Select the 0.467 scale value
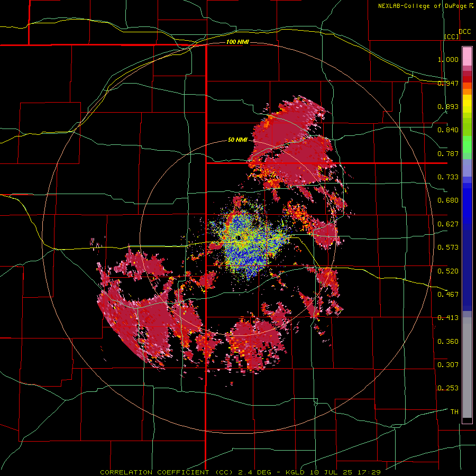 (448, 295)
